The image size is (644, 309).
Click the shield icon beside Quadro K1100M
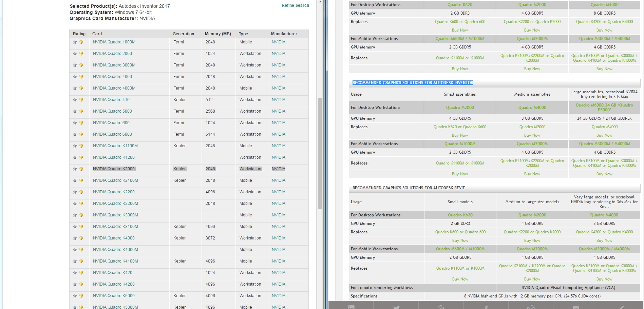[81, 146]
